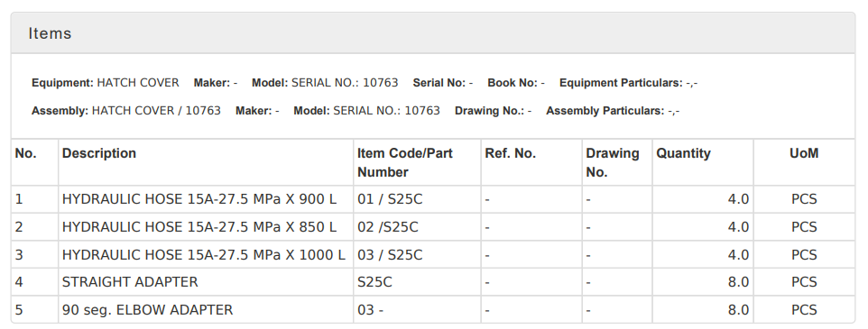Select the HYDRAULIC HOSE X 850 L description
The image size is (868, 329).
tap(199, 227)
